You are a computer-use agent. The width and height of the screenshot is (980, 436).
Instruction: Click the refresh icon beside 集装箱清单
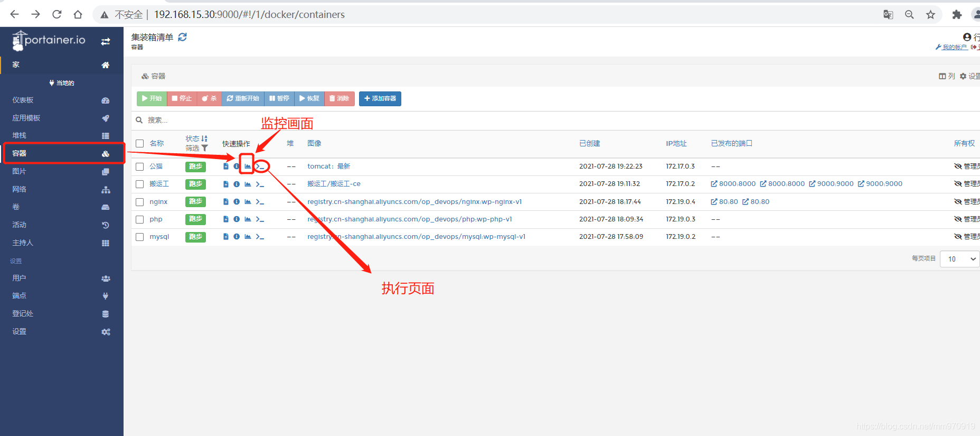183,37
